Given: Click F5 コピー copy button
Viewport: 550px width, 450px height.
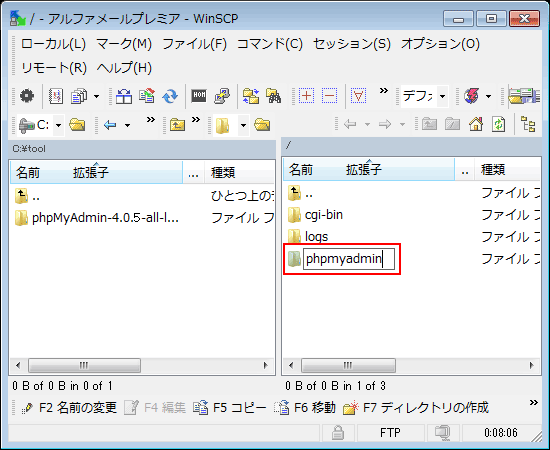Looking at the screenshot, I should tap(229, 408).
